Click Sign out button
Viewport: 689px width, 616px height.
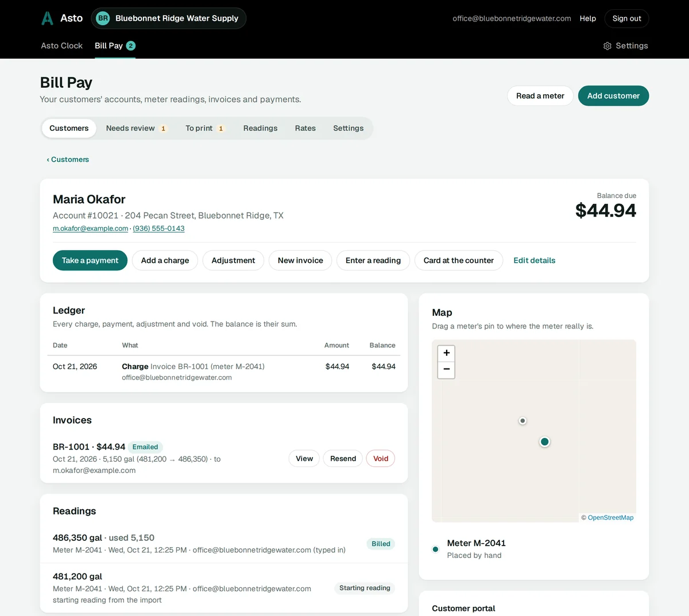point(626,18)
